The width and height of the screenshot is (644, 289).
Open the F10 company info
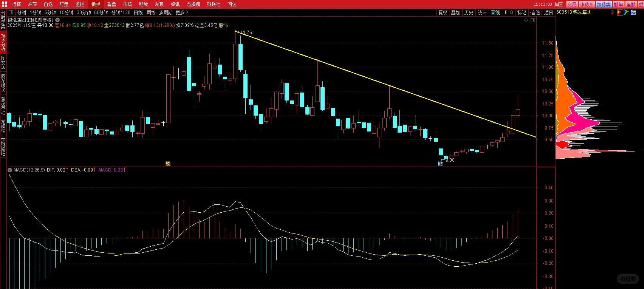509,12
